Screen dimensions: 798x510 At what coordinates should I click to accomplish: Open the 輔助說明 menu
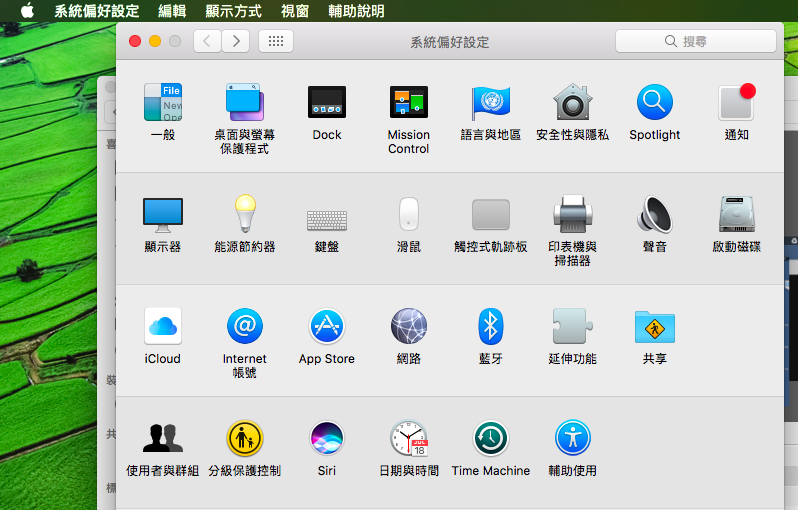point(357,11)
